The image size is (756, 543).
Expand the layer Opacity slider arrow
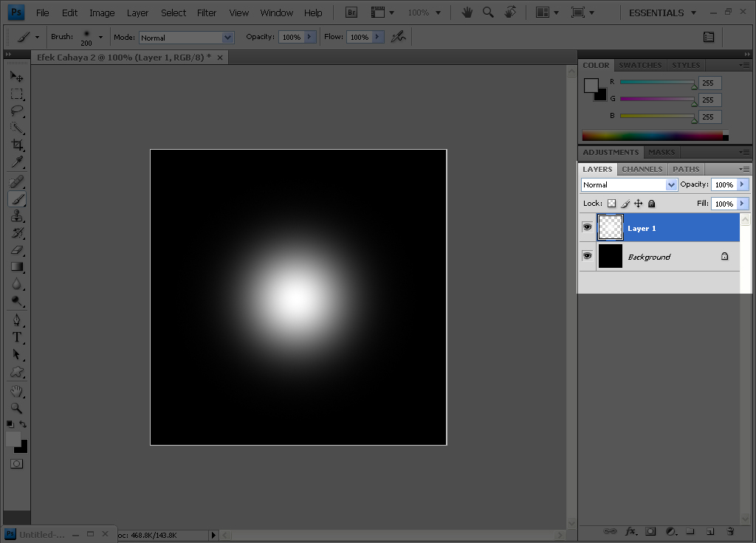click(742, 184)
